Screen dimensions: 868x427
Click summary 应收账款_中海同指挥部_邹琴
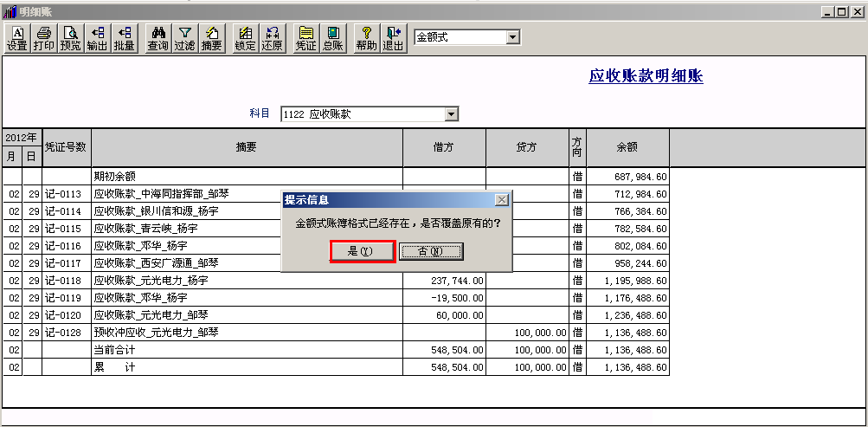tap(162, 194)
